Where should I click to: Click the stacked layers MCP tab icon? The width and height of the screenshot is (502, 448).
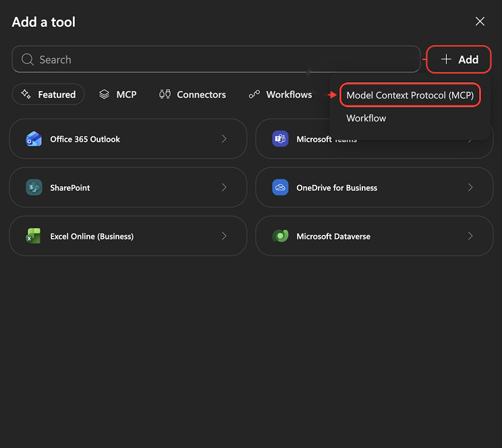[x=104, y=94]
